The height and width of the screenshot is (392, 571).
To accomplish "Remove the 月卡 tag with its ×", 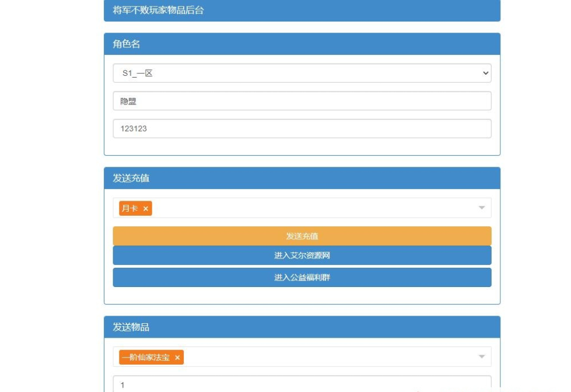I will point(146,209).
